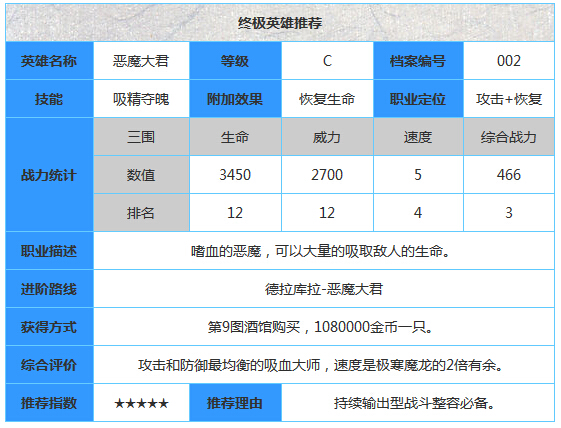Click the 职业定位 value 攻击+恢复
561x428 pixels.
[x=508, y=99]
